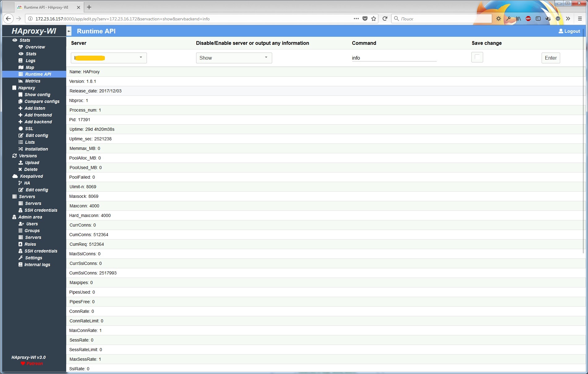The image size is (588, 374).
Task: Click the Installation shuffle icon
Action: tap(21, 149)
